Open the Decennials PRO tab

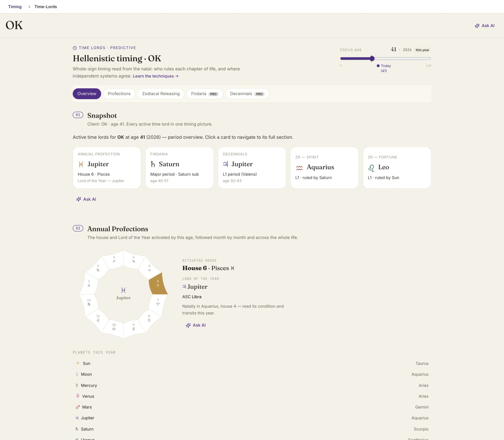247,94
